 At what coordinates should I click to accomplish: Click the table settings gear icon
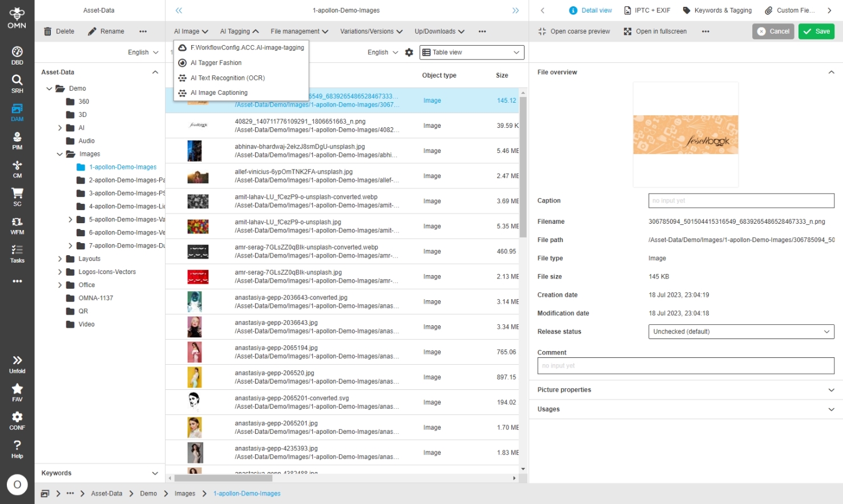click(409, 53)
